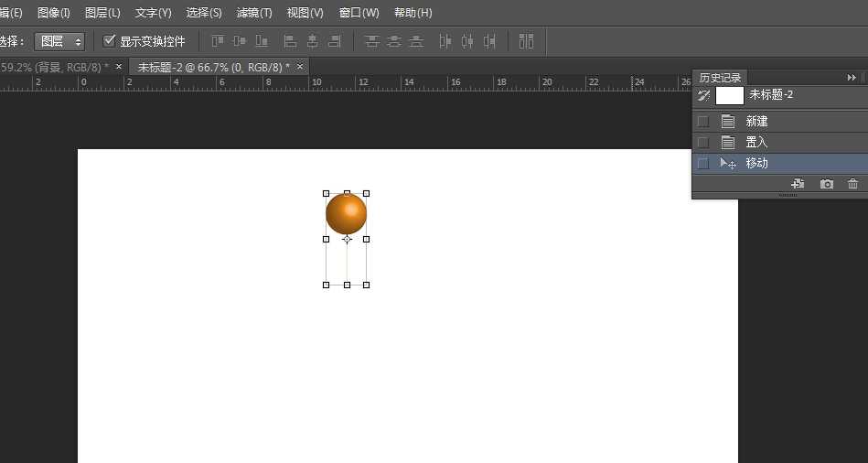The image size is (868, 463).
Task: Click the align right edges icon
Action: click(x=334, y=41)
